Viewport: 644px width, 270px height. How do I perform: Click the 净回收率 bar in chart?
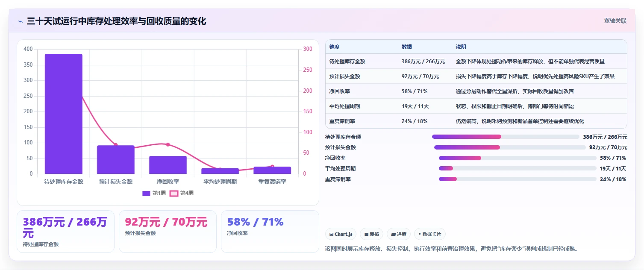pyautogui.click(x=168, y=165)
